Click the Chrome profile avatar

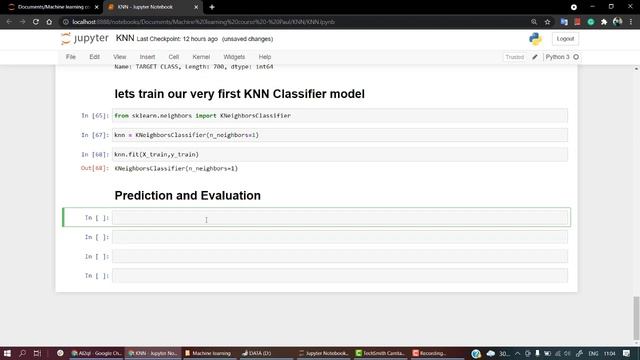(x=618, y=22)
